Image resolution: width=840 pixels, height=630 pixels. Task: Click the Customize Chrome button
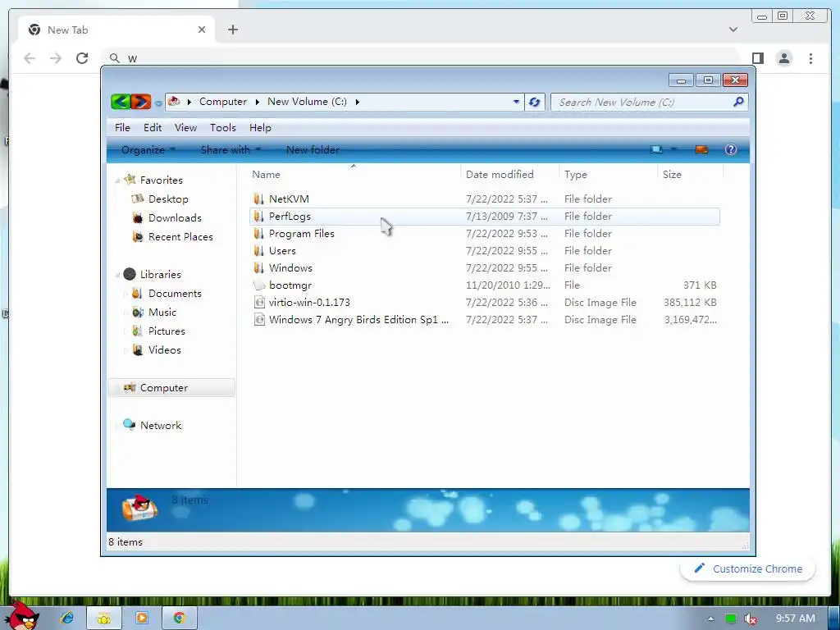click(x=748, y=568)
